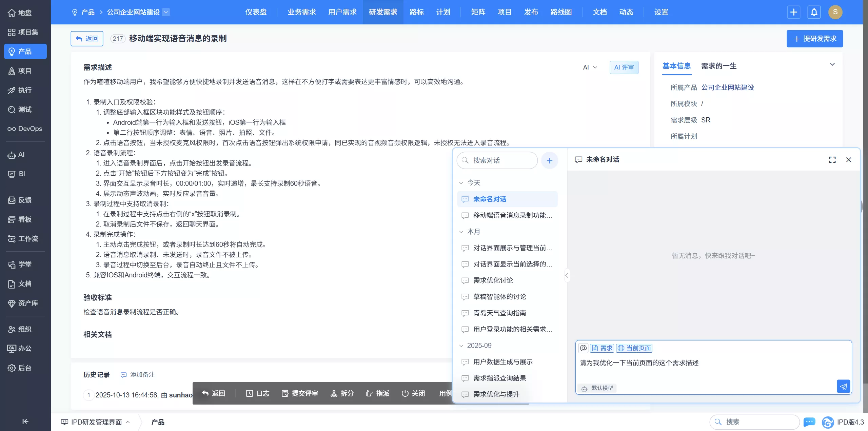Expand the chat dialog to fullscreen

832,160
